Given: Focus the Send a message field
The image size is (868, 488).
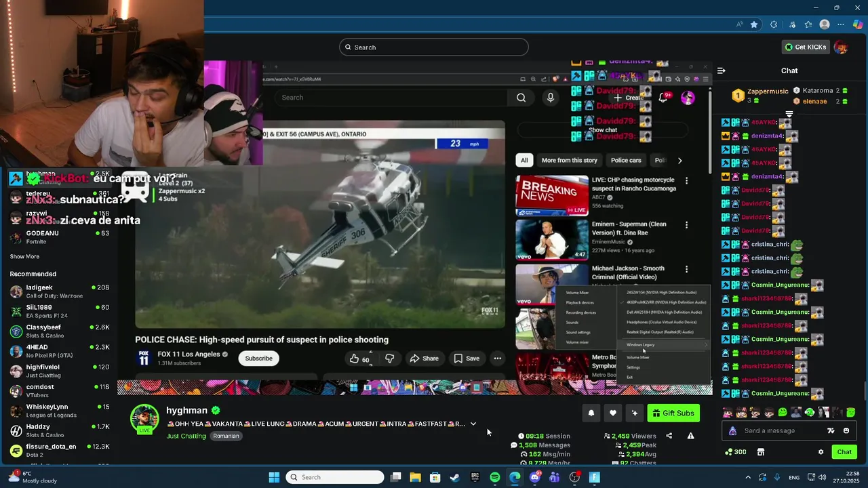Looking at the screenshot, I should coord(789,431).
